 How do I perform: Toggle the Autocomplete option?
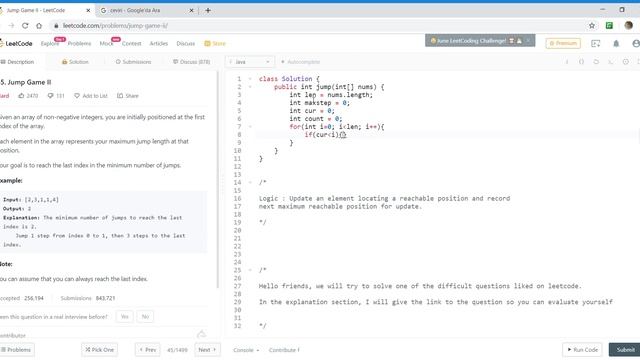coord(300,62)
